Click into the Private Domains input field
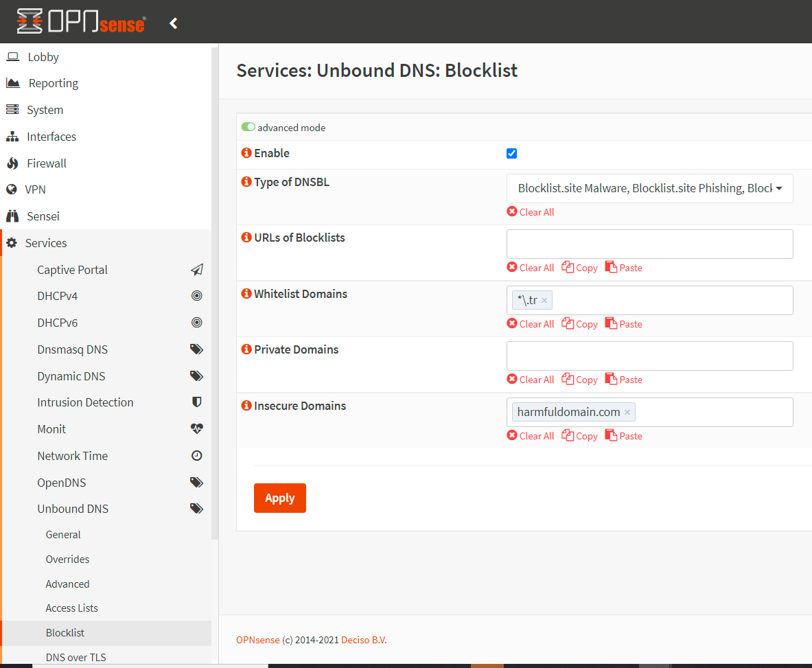 pos(649,356)
